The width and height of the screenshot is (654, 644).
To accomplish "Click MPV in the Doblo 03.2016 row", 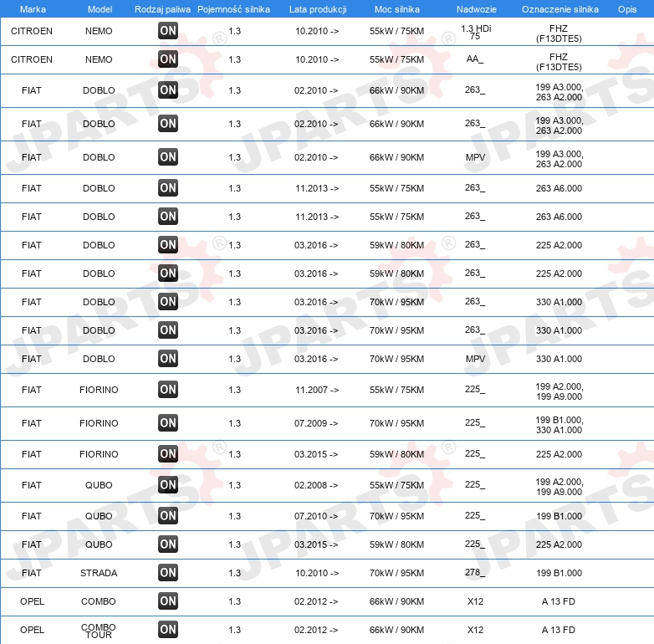I will click(476, 359).
